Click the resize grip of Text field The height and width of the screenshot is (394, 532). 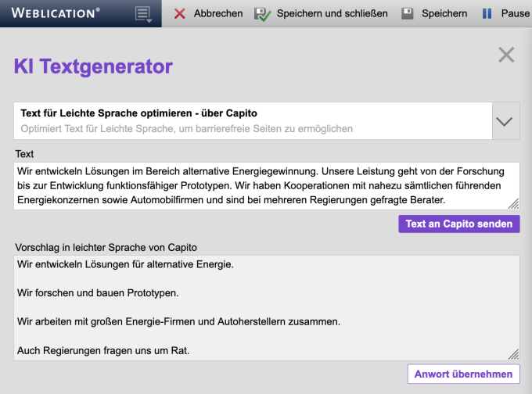[514, 203]
